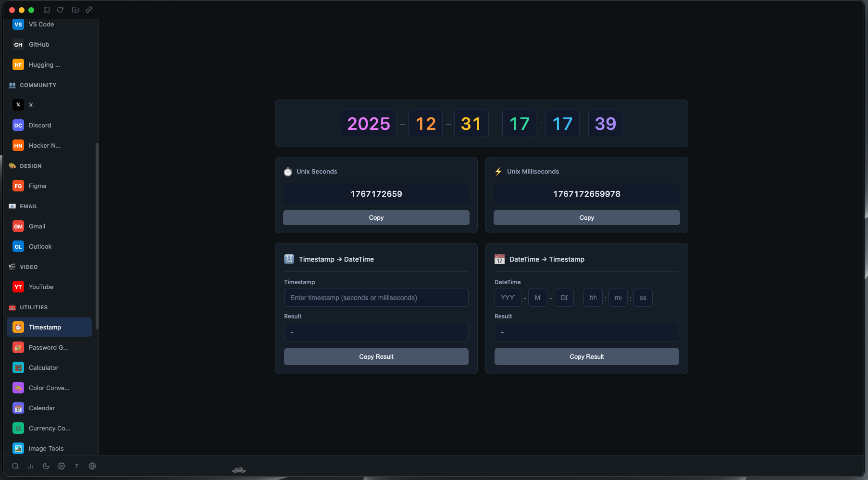Launch the Calculator utility
This screenshot has height=480, width=868.
43,367
